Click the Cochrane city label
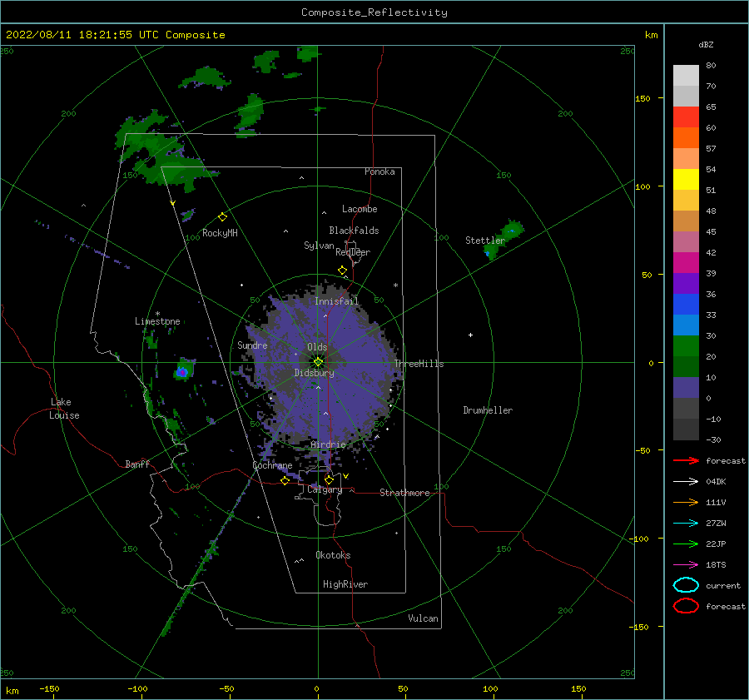The width and height of the screenshot is (749, 700). pyautogui.click(x=272, y=465)
